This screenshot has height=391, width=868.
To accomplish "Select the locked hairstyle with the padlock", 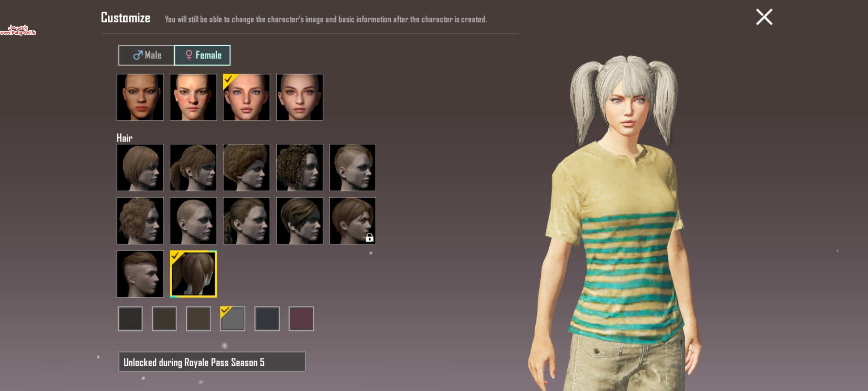I will [353, 221].
